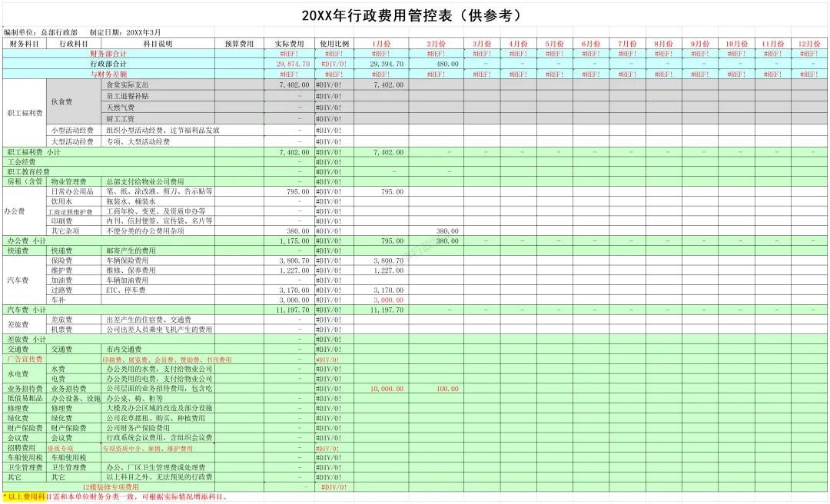830x504 pixels.
Task: Select the footnote beginning '以上费用科目需和本单位'
Action: coord(117,496)
